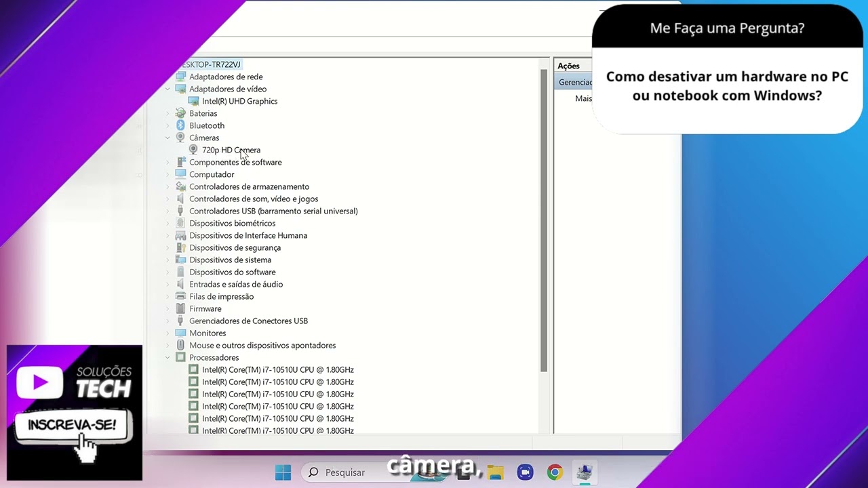
Task: Click the Gerenciar action in Ações pane
Action: (x=577, y=81)
